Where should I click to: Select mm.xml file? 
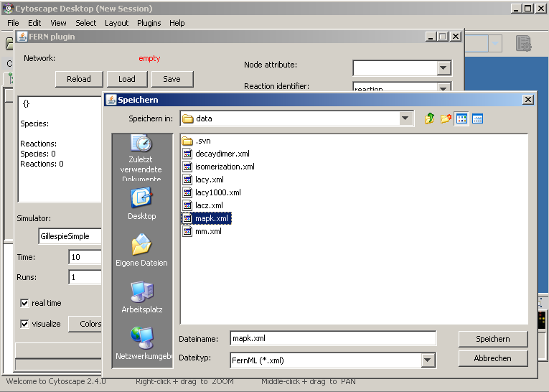click(x=202, y=231)
